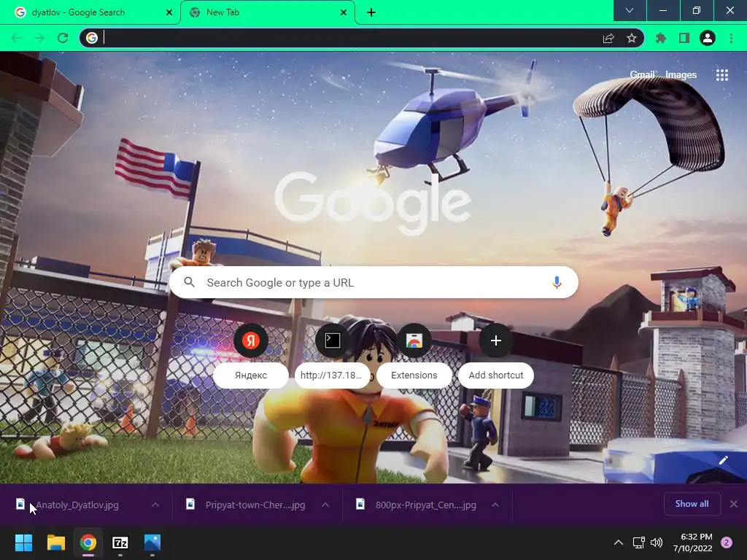This screenshot has width=747, height=560.
Task: Open the Google apps grid
Action: pos(722,75)
